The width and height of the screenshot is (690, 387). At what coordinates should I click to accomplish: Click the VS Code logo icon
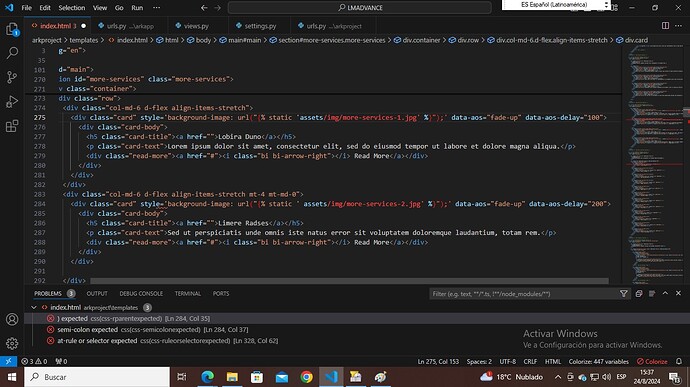pos(9,7)
